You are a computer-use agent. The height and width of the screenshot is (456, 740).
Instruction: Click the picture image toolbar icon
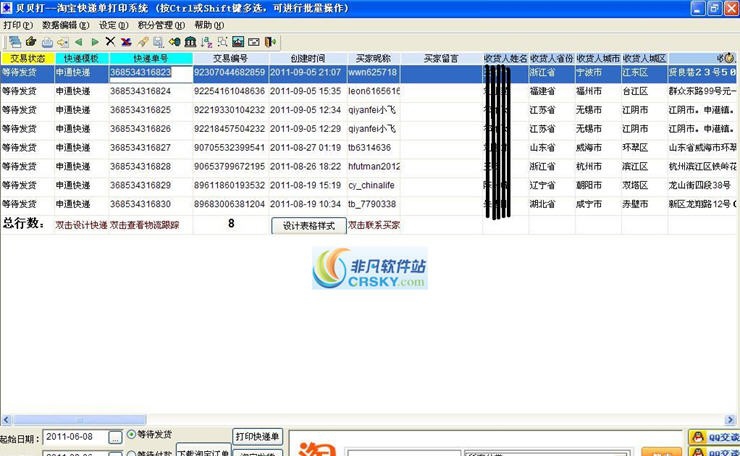[x=238, y=42]
